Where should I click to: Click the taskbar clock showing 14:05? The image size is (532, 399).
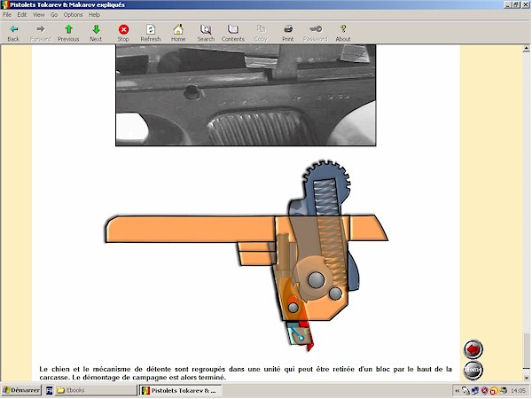pyautogui.click(x=518, y=391)
